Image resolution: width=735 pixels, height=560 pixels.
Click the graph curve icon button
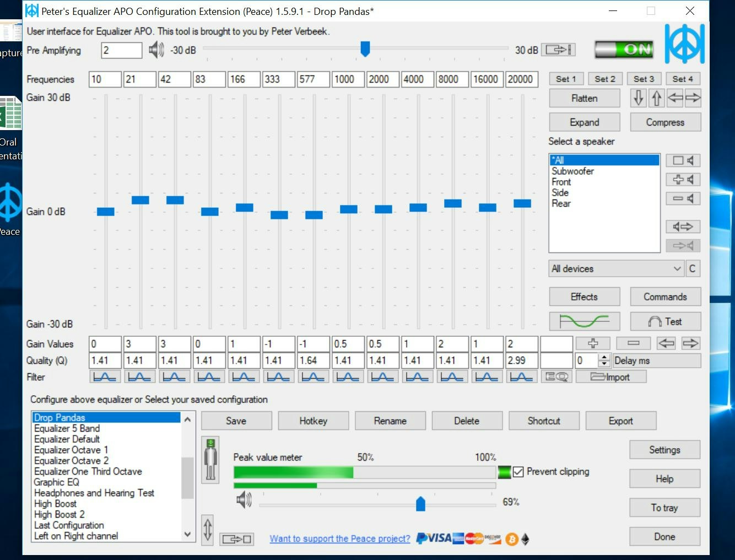584,321
